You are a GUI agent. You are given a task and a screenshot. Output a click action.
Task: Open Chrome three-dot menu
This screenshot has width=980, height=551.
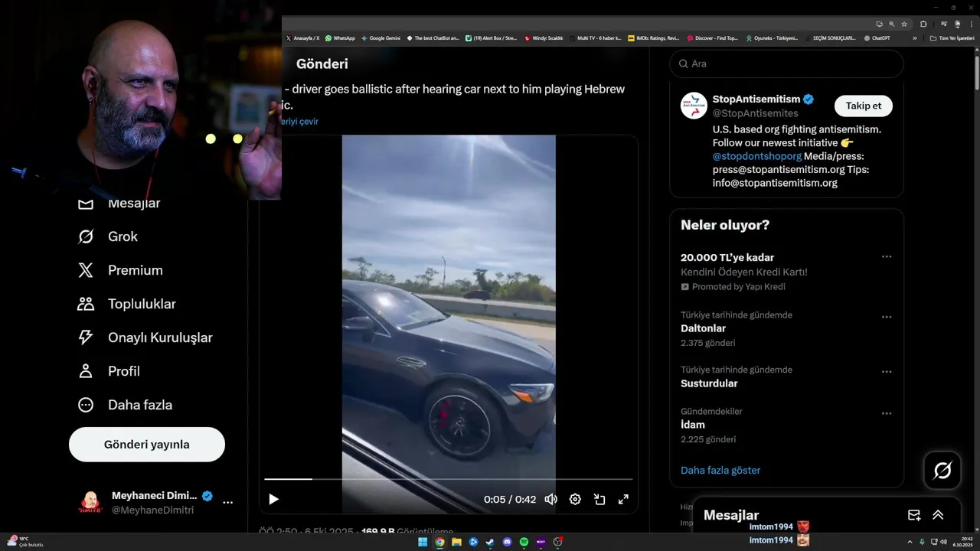(972, 24)
